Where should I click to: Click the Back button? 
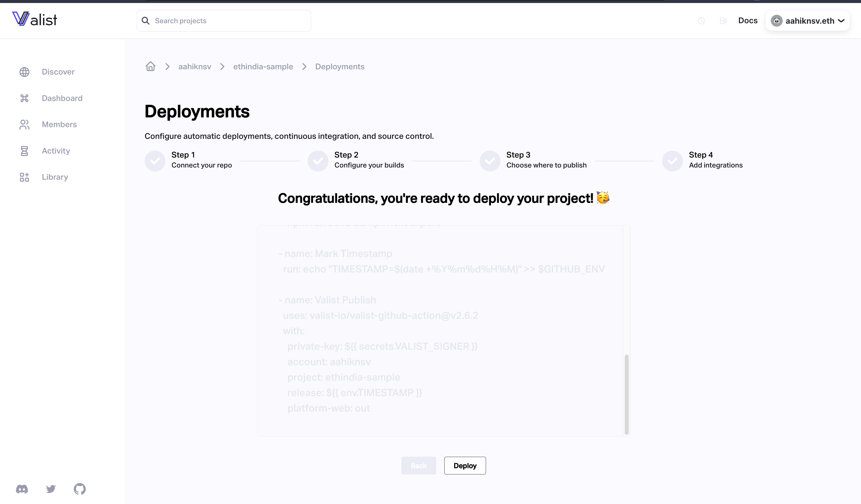tap(418, 466)
